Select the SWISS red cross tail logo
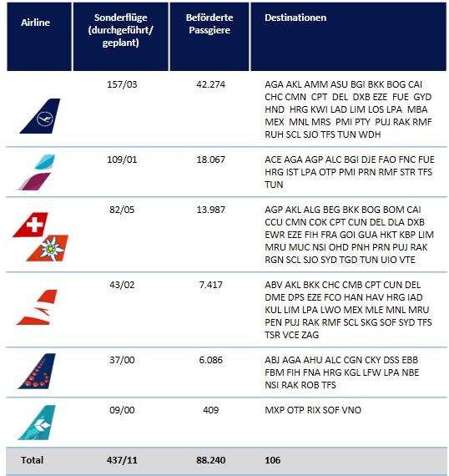The image size is (449, 476). (30, 225)
